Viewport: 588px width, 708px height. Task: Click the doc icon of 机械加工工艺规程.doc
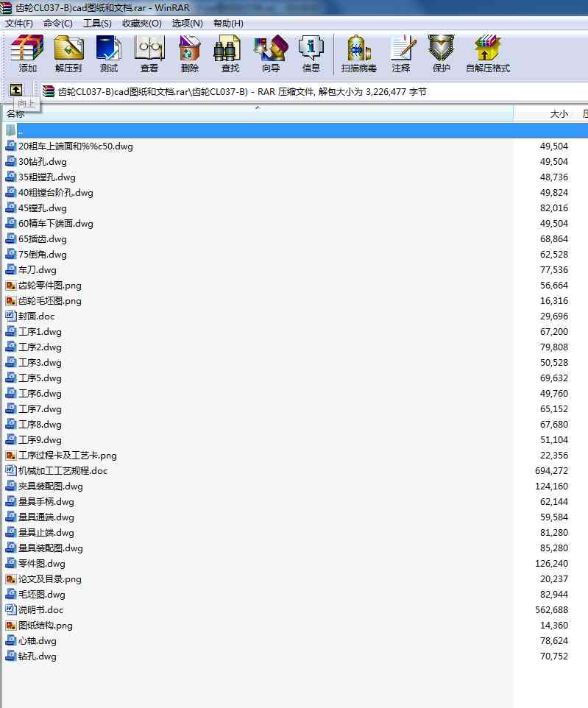click(11, 470)
